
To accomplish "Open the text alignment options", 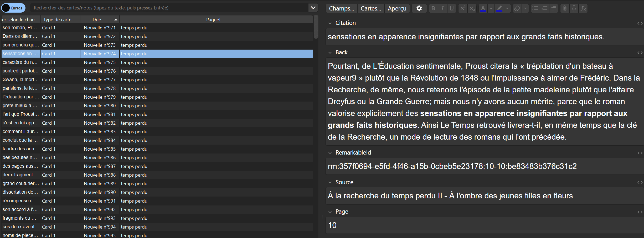I will pyautogui.click(x=554, y=8).
